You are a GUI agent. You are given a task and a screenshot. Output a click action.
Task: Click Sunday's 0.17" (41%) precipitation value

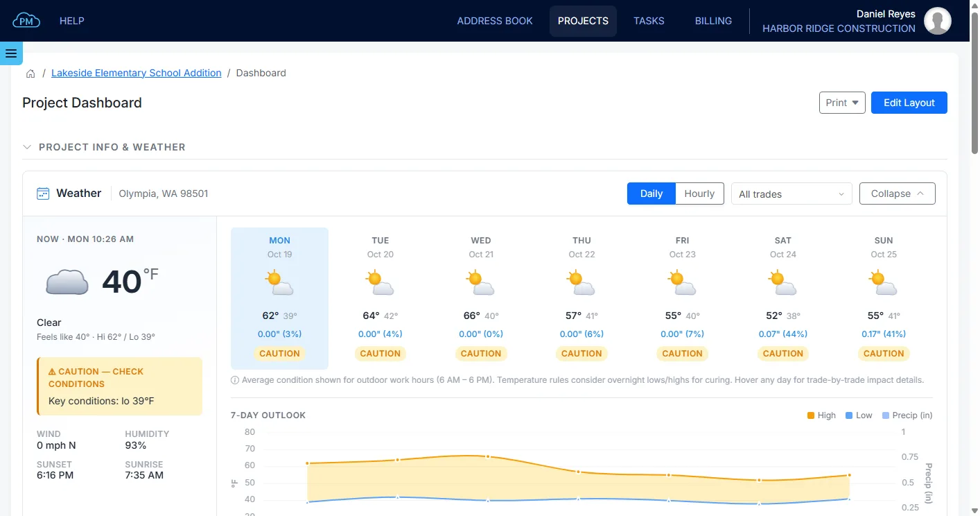pos(884,334)
